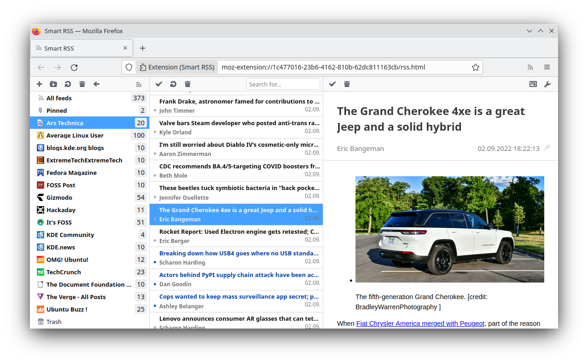This screenshot has width=588, height=364.
Task: Click the shield tracking protection icon
Action: pyautogui.click(x=129, y=67)
